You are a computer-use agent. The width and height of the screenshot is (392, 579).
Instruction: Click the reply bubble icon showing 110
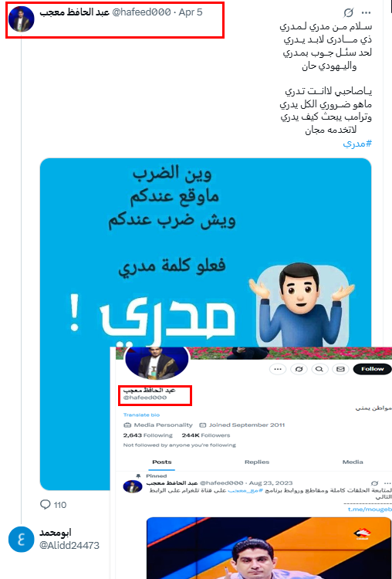45,504
